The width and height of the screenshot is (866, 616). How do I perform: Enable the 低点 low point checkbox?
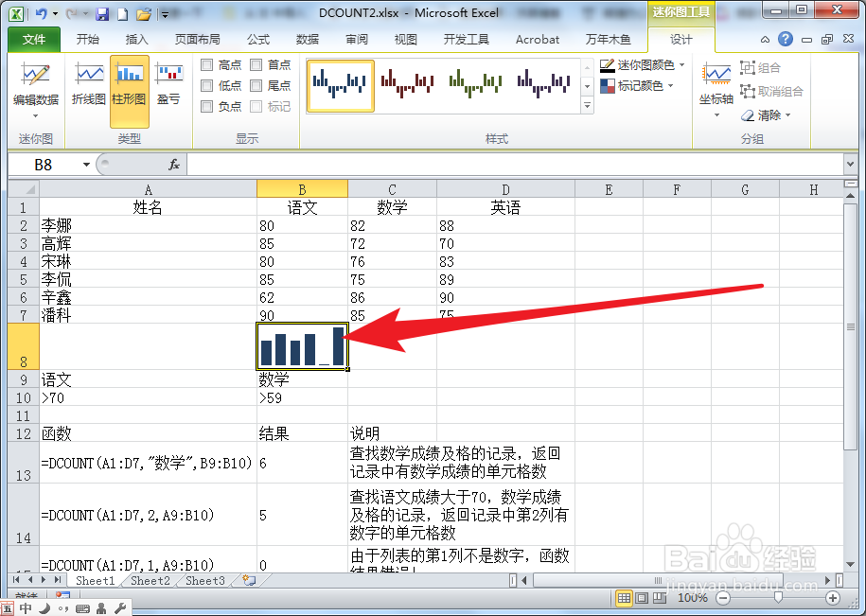point(206,85)
